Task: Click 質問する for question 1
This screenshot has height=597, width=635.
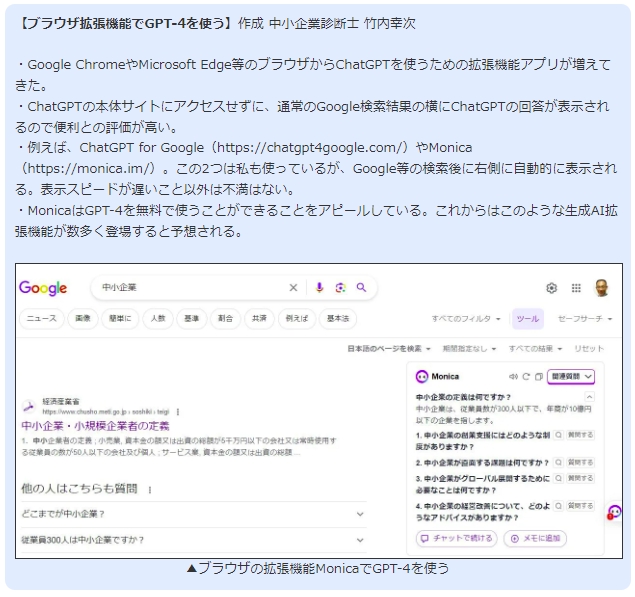Action: [580, 435]
